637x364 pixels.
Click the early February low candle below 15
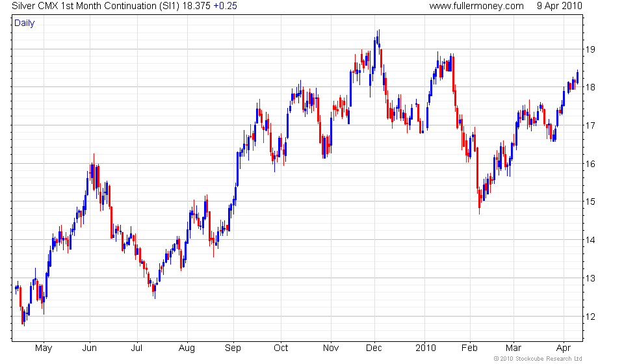point(480,201)
